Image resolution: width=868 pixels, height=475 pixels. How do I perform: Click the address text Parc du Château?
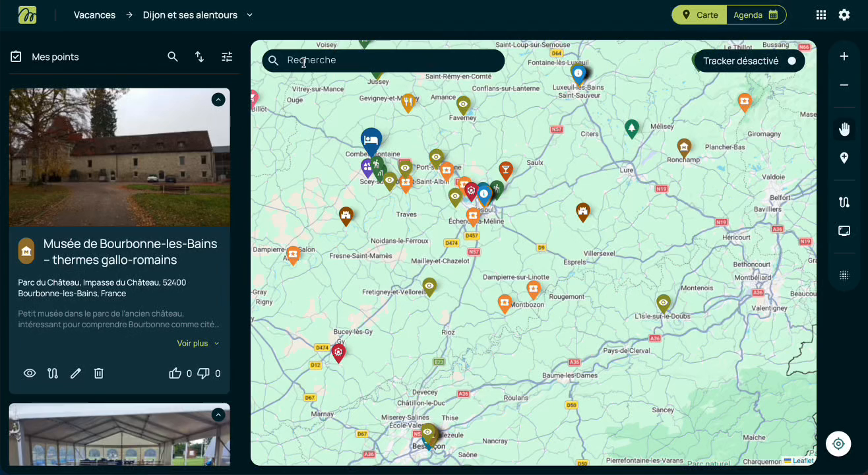pyautogui.click(x=102, y=288)
